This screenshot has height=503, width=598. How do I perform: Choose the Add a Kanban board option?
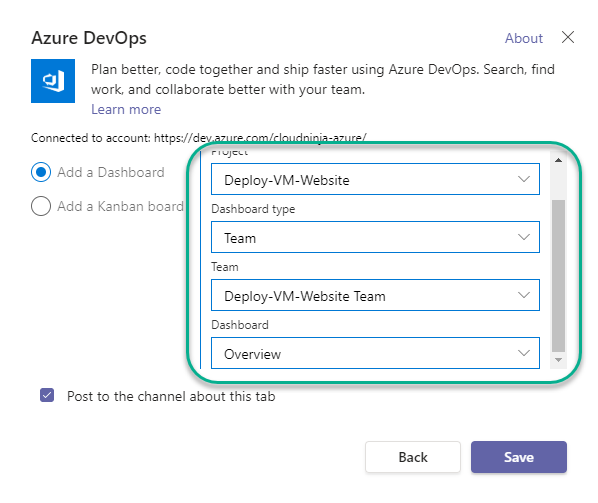click(x=41, y=206)
